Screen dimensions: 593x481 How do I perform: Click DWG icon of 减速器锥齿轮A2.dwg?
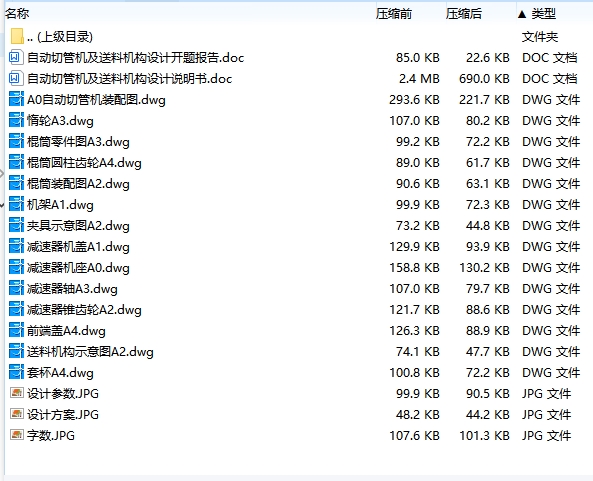[x=16, y=309]
